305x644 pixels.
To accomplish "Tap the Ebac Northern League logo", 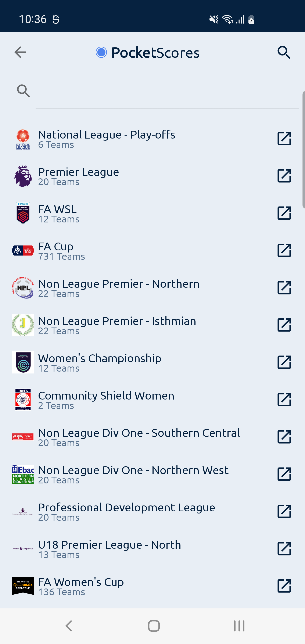I will [23, 474].
